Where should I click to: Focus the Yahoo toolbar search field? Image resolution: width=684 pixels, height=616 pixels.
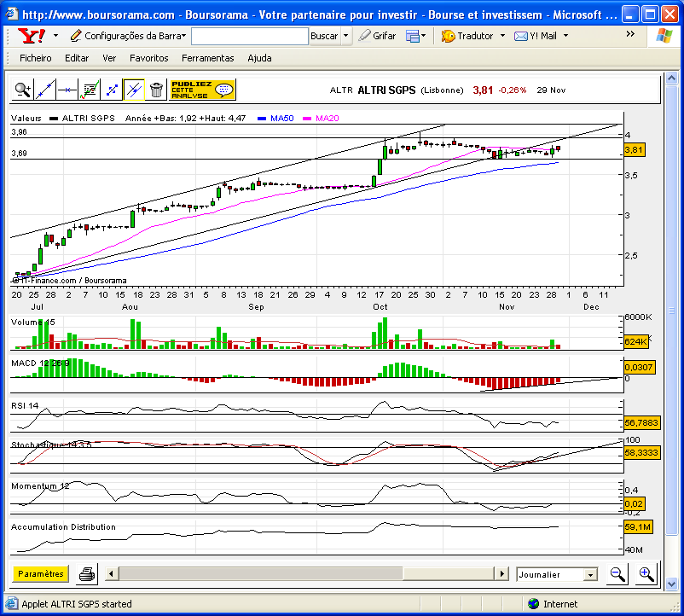tap(250, 36)
